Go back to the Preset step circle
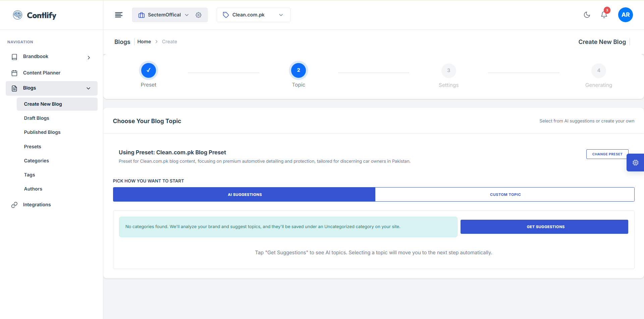 149,70
